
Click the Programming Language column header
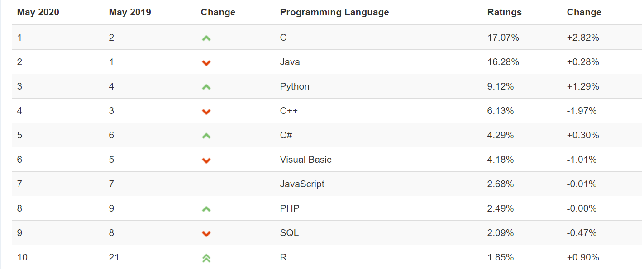(334, 12)
